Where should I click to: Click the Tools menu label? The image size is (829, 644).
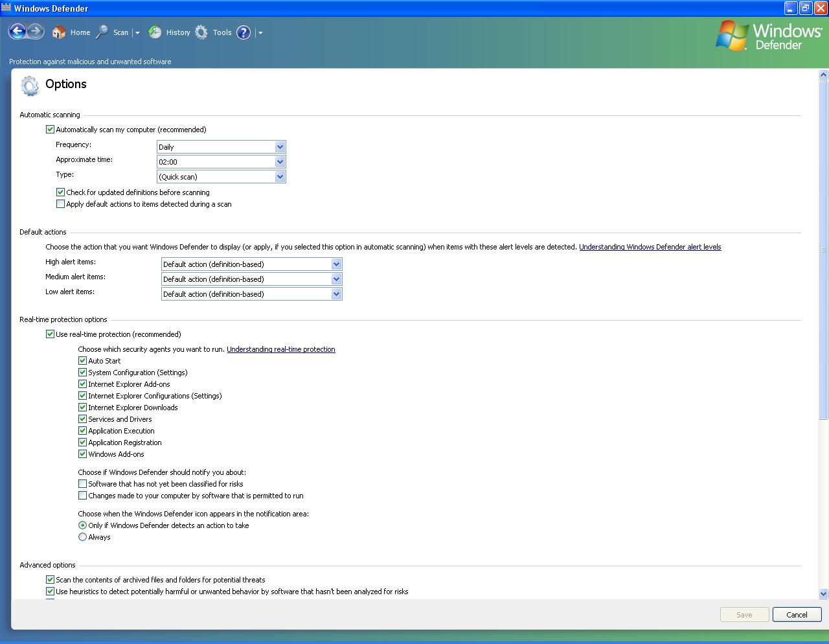pos(222,32)
